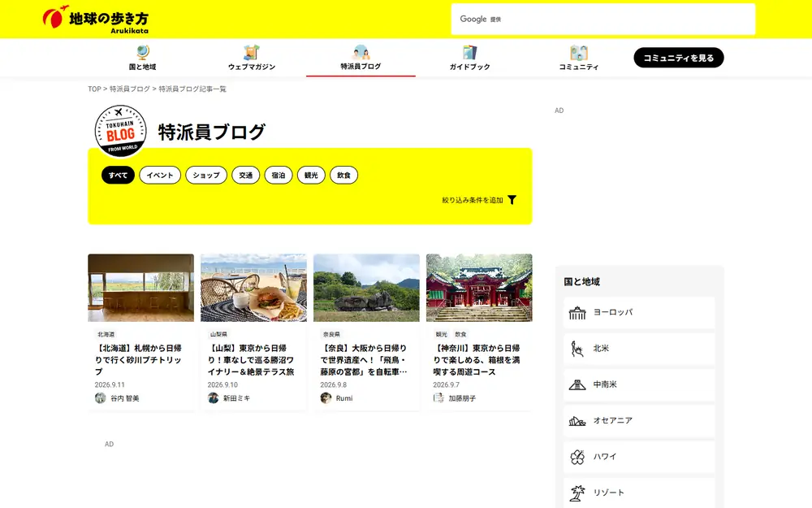This screenshot has width=812, height=508.
Task: Select the 飲食 filter chip
Action: pos(343,176)
